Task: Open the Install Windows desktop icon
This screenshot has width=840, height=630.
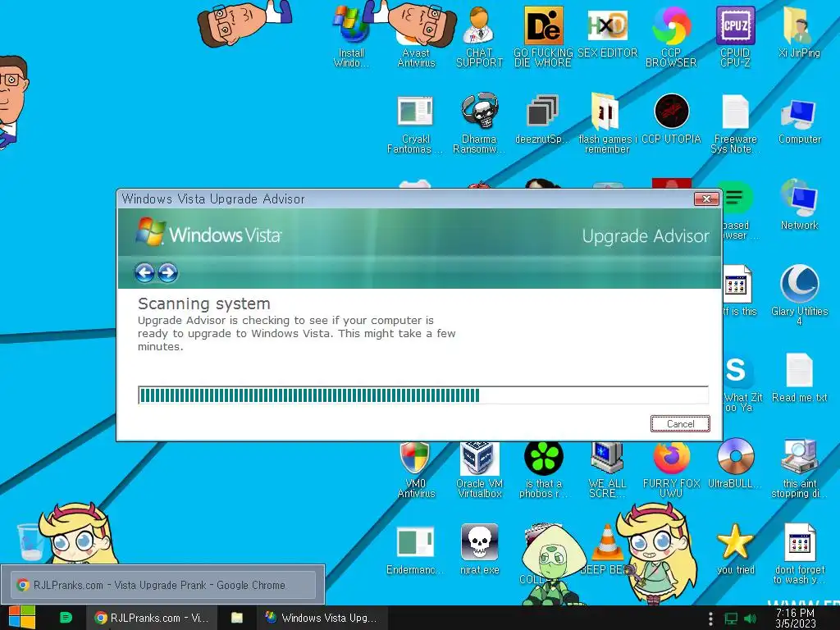Action: point(351,36)
